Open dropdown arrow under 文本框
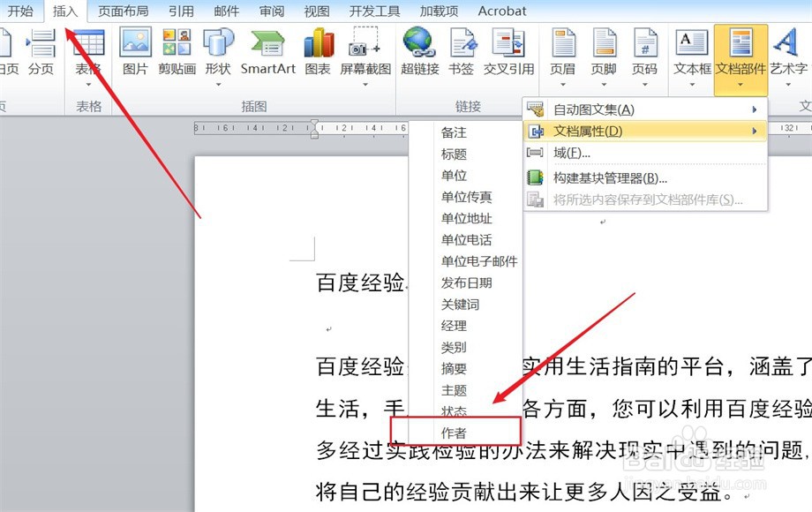The image size is (812, 512). (x=692, y=85)
